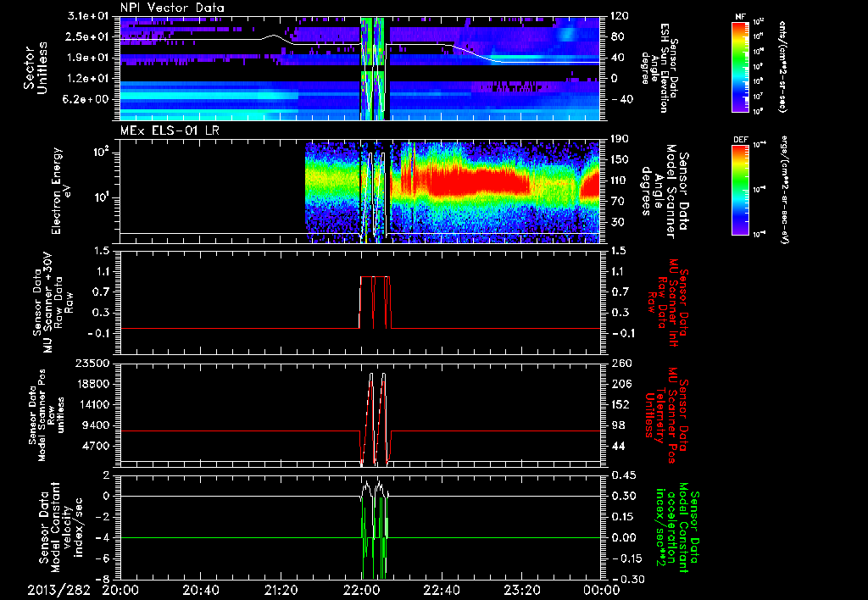Click the 260 telemetry position tick label
The image size is (868, 600).
point(620,364)
